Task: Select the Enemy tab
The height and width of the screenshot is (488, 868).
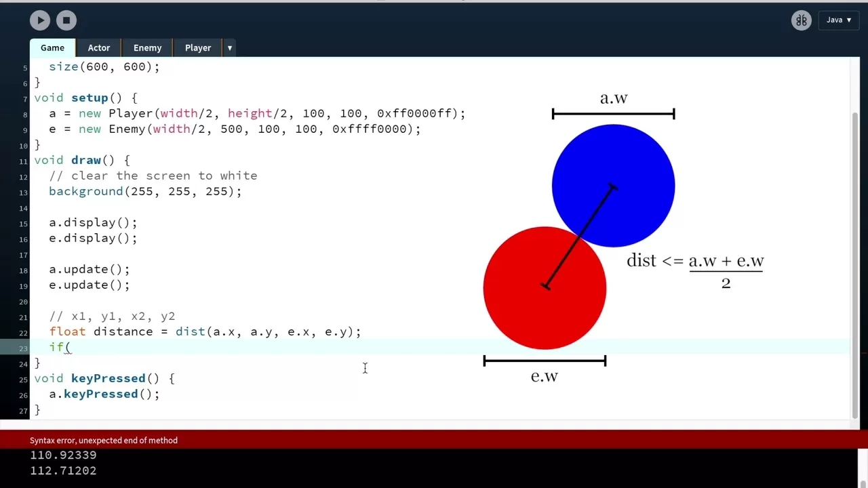Action: [147, 47]
